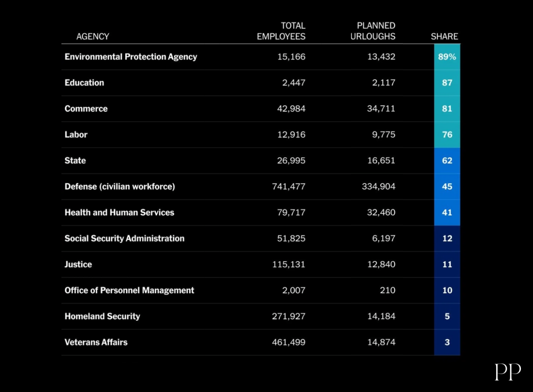
Task: Click Homeland Security total employees 271,927
Action: pos(289,316)
